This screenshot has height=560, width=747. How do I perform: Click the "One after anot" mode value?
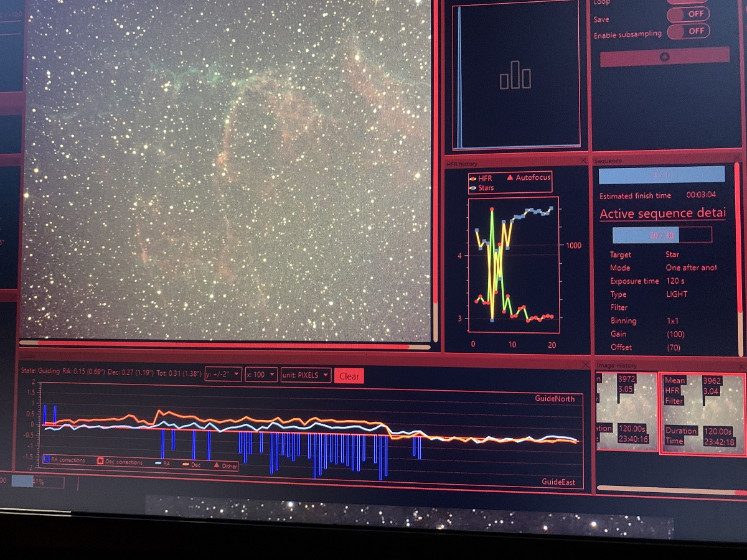[x=691, y=267]
